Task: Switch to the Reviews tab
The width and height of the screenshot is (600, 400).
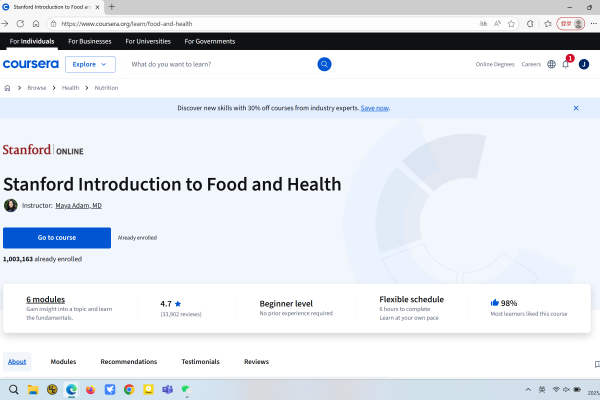Action: point(256,362)
